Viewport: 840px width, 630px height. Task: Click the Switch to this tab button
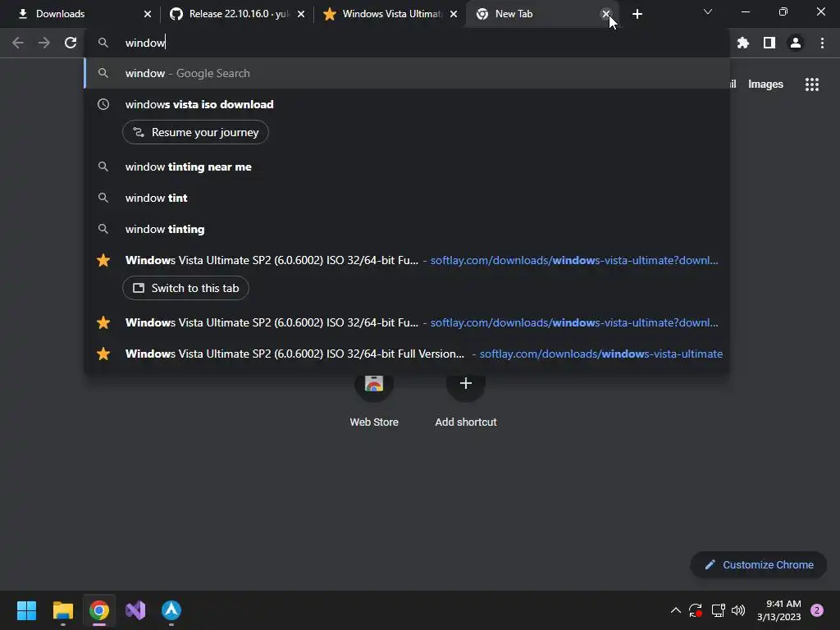185,288
